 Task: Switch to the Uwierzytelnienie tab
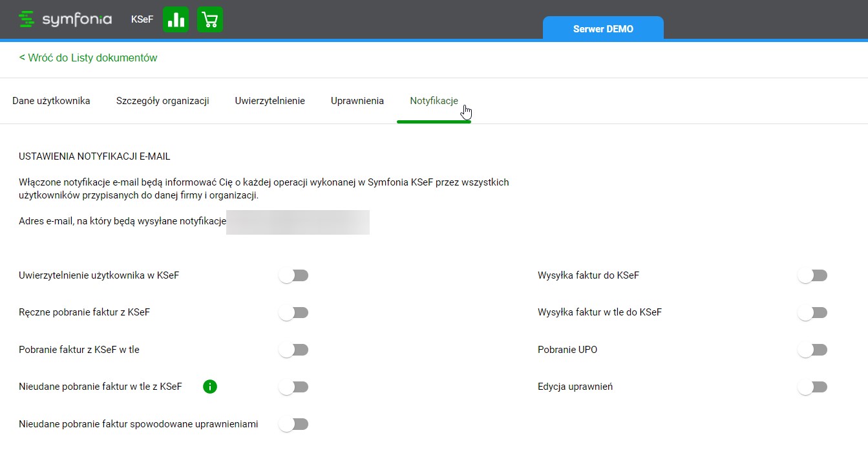(x=270, y=101)
